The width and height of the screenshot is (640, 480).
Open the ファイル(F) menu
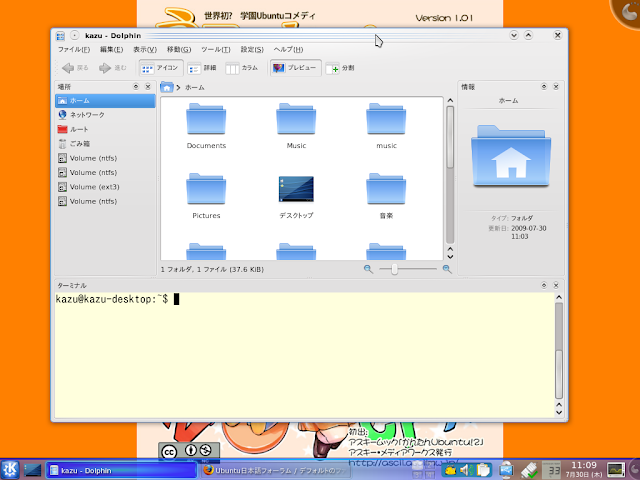[x=74, y=49]
